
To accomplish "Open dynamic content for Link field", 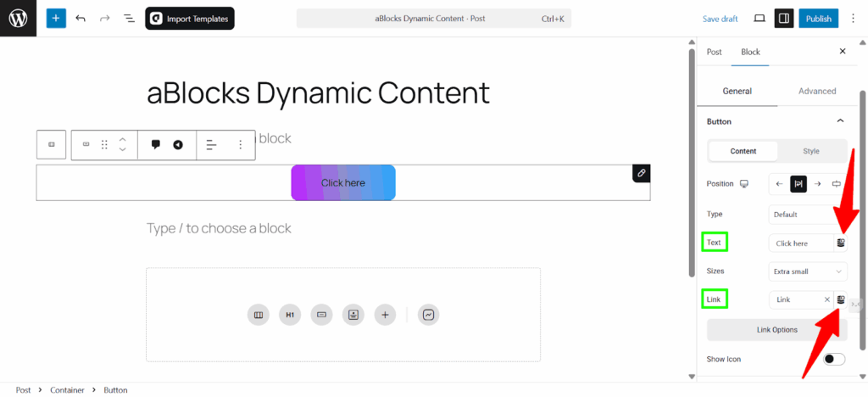I will tap(841, 299).
